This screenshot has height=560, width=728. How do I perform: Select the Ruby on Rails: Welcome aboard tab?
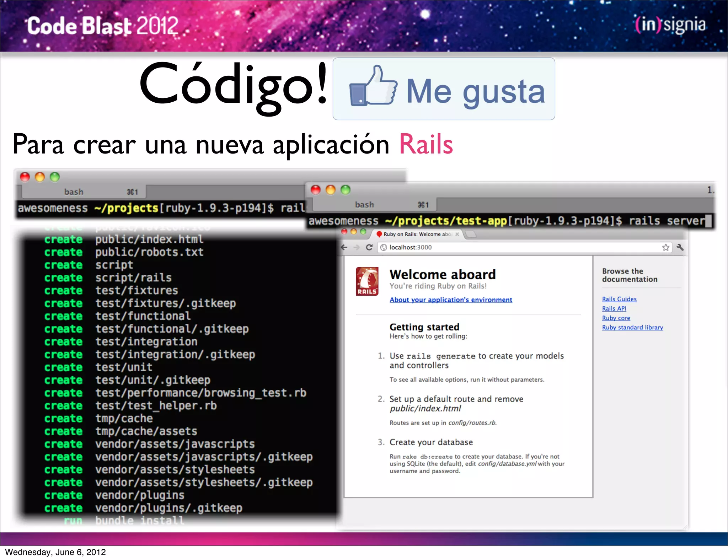pos(418,234)
